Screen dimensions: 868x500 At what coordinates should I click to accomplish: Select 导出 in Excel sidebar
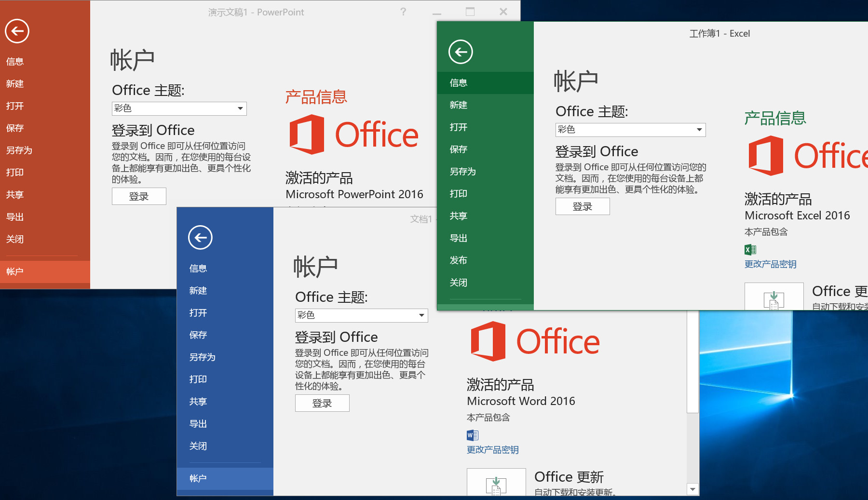tap(485, 238)
